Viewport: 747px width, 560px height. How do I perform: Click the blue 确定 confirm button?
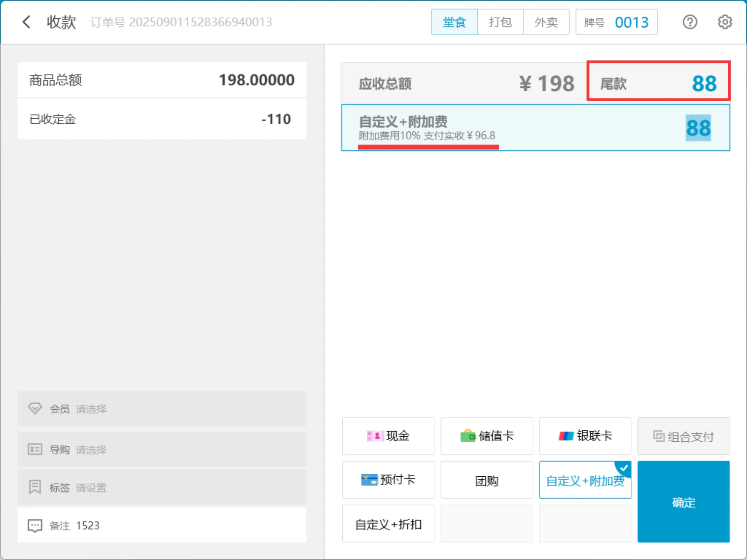coord(683,502)
